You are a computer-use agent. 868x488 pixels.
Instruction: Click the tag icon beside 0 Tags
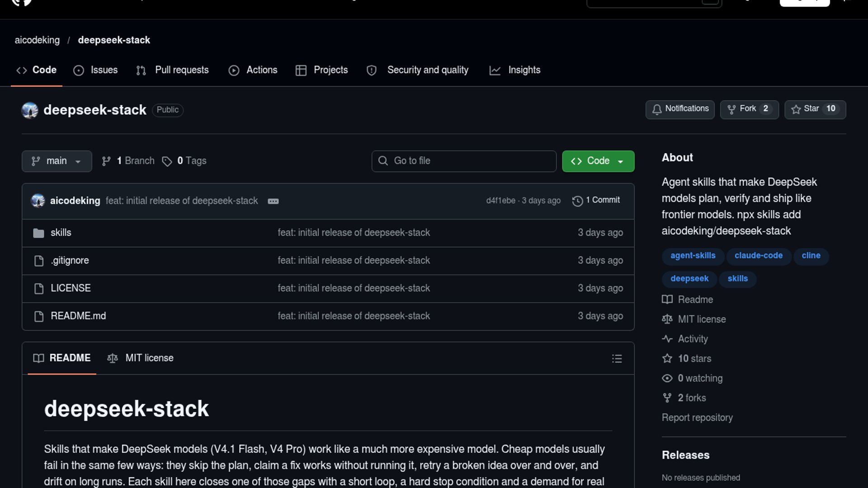coord(167,162)
